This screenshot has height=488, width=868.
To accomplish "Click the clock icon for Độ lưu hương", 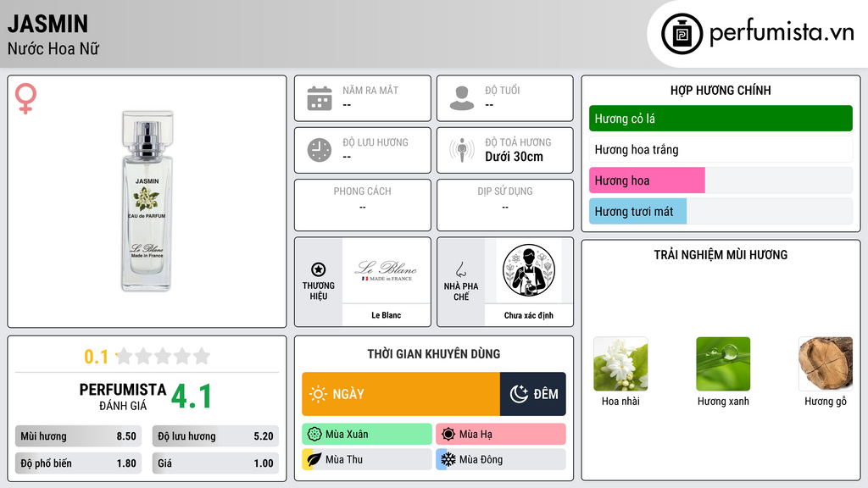I will 320,150.
